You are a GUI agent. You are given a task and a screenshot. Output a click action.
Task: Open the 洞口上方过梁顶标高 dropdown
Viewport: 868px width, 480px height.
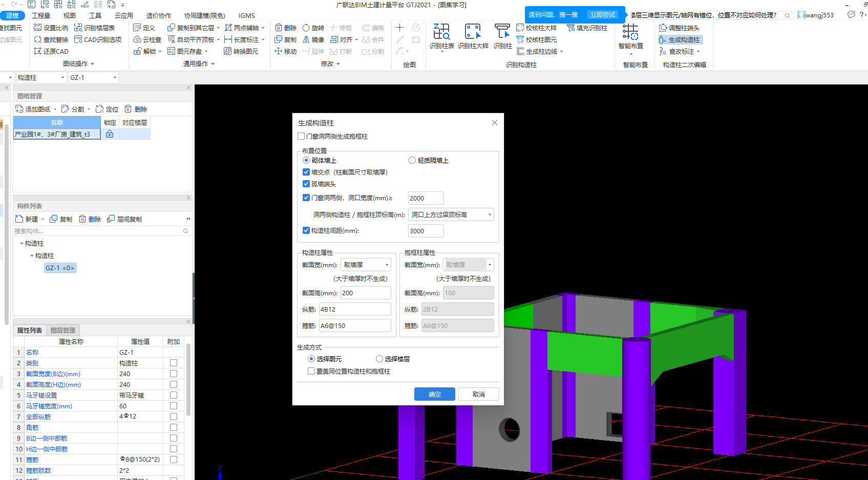pyautogui.click(x=451, y=215)
